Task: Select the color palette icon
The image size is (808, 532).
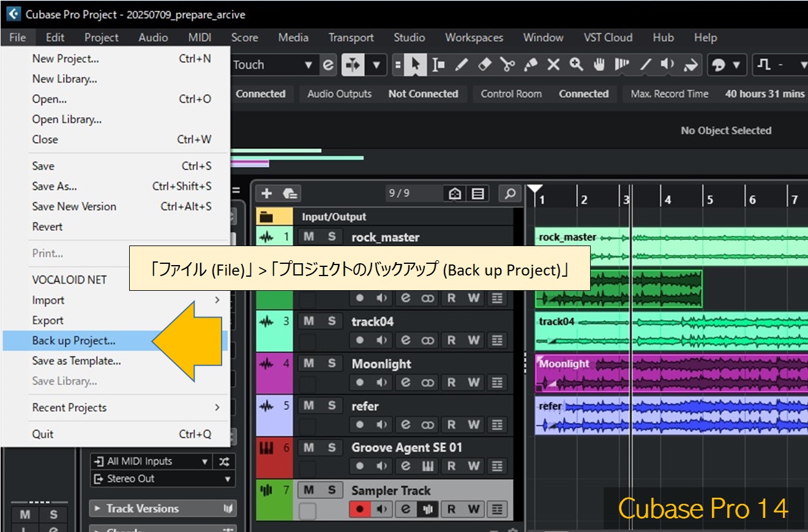Action: coord(719,65)
